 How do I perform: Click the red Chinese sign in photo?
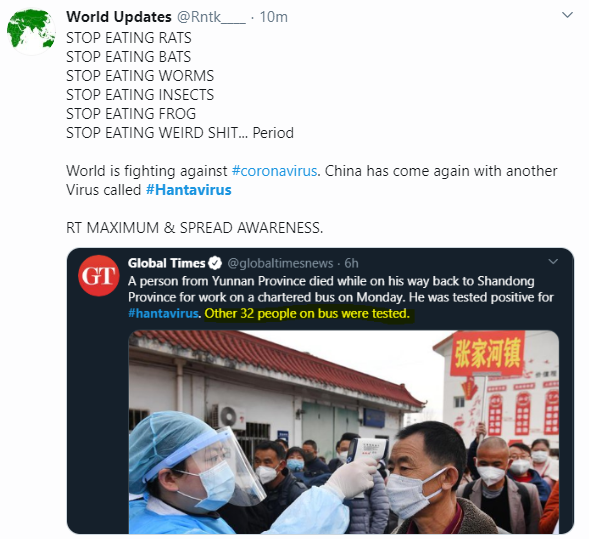(487, 353)
